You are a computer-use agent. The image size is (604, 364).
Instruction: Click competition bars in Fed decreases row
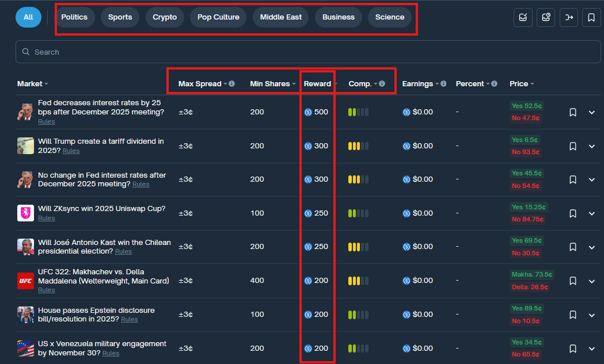(358, 112)
